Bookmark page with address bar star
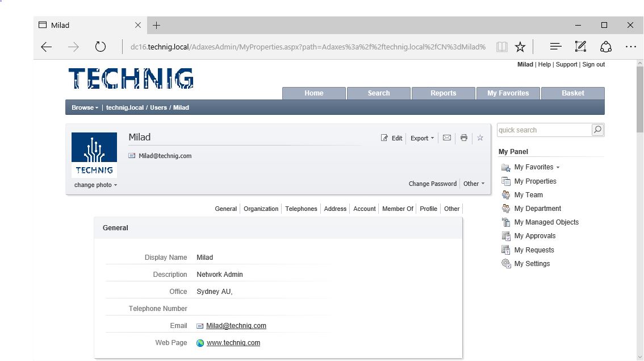The width and height of the screenshot is (644, 361). pyautogui.click(x=520, y=47)
